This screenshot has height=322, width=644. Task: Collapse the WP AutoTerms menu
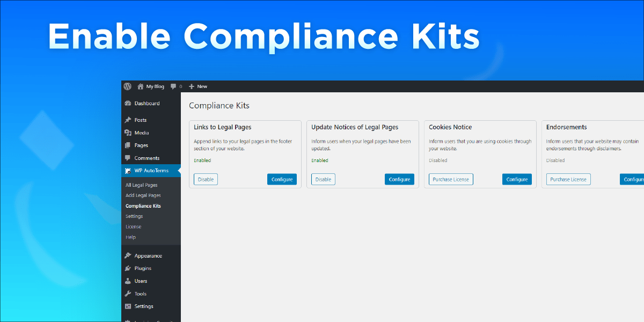pos(151,171)
